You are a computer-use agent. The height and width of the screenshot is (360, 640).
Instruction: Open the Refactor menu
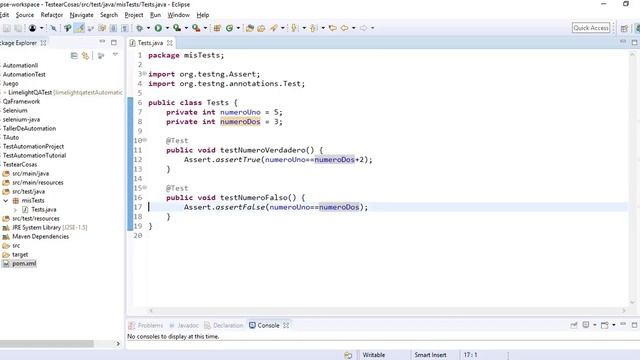[x=51, y=15]
